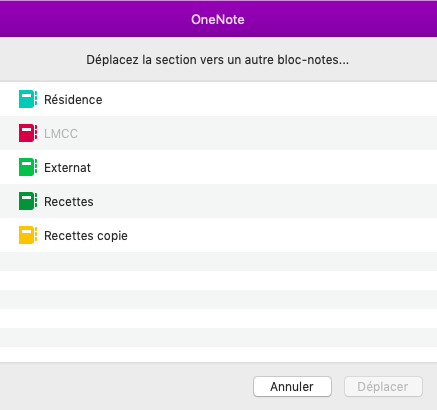Click the Déplacer button
Image resolution: width=437 pixels, height=410 pixels.
383,387
